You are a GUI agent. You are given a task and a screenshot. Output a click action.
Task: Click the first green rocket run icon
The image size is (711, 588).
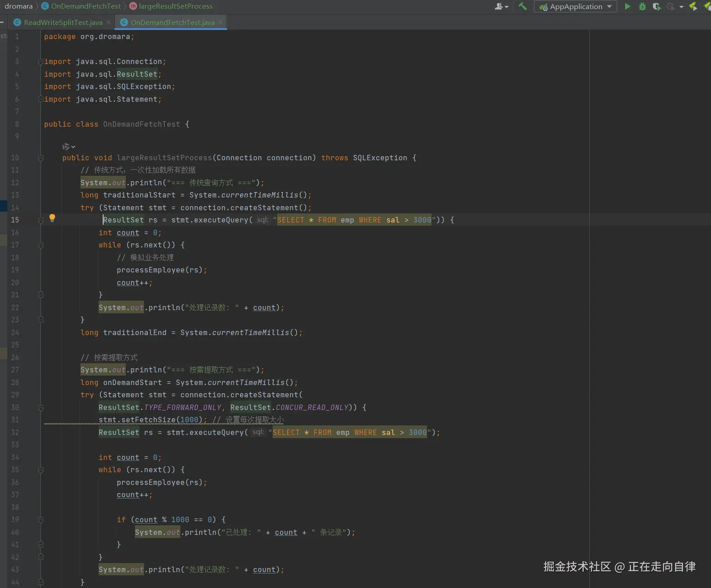[x=693, y=6]
